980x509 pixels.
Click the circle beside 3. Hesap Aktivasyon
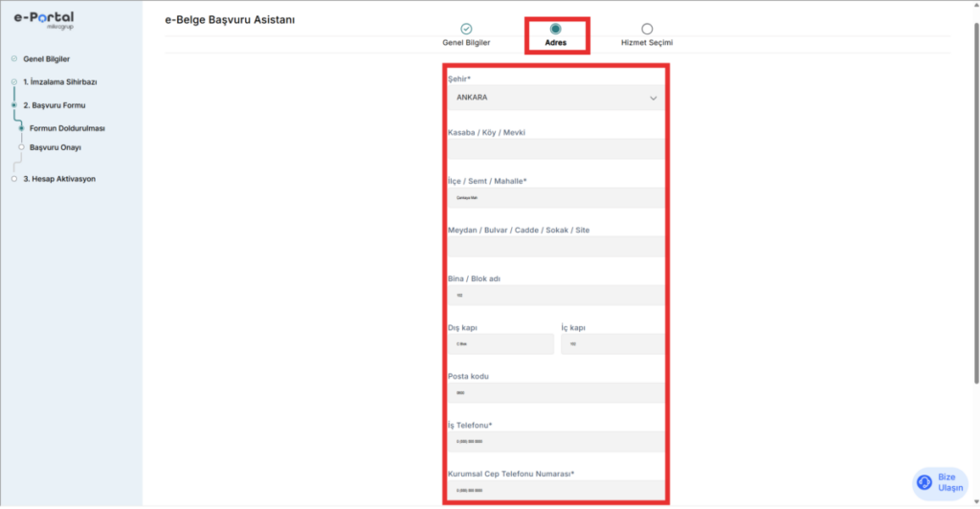point(13,179)
